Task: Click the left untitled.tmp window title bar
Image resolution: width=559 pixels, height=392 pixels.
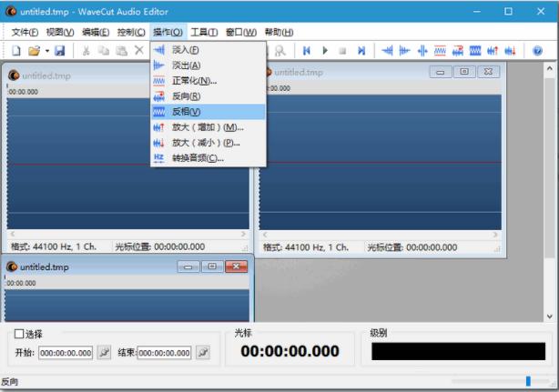Action: 78,75
